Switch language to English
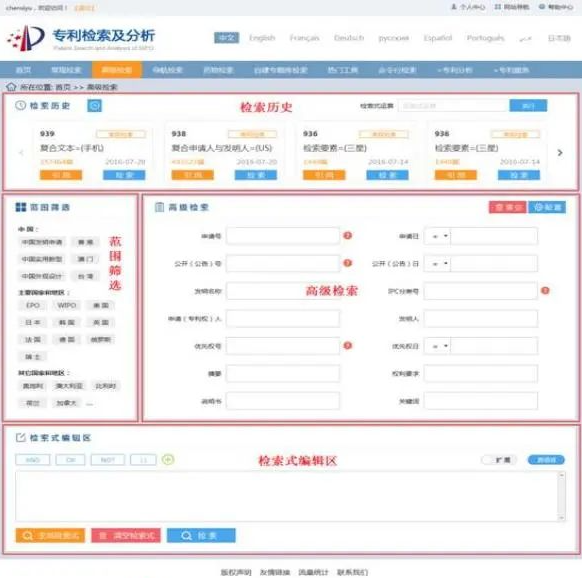Screen dimensions: 582x578 click(x=262, y=38)
